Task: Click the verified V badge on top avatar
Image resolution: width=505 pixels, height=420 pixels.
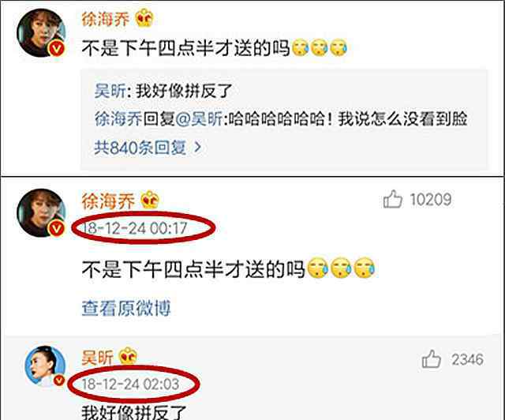Action: click(57, 49)
